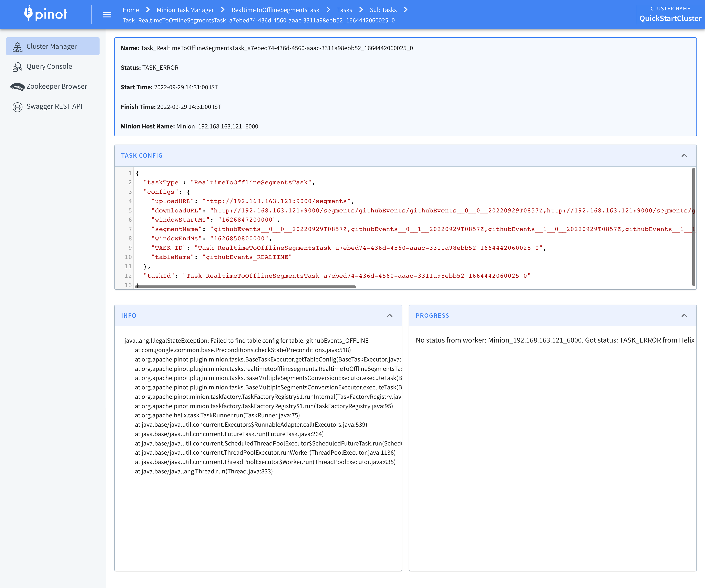Collapse the INFO panel chevron
This screenshot has height=588, width=705.
(x=389, y=315)
